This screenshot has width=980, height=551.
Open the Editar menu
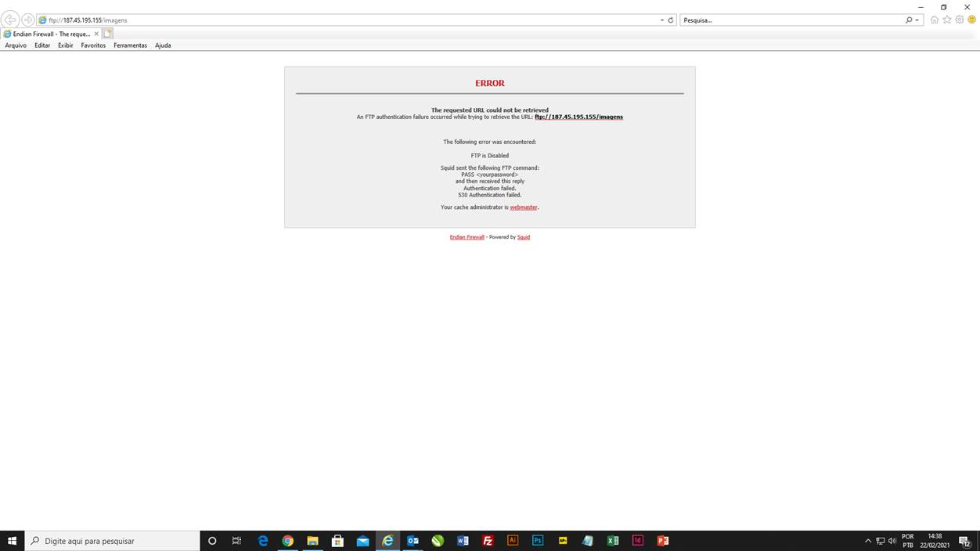(x=42, y=45)
